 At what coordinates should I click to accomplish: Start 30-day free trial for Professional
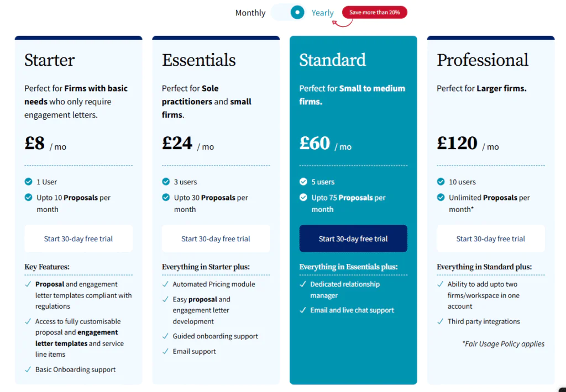coord(491,239)
